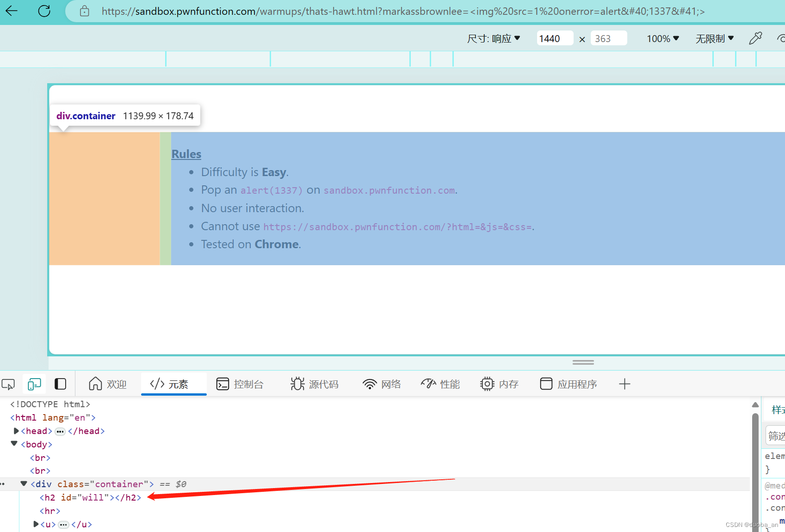Click the focus page panel icon
785x532 pixels.
pyautogui.click(x=60, y=384)
